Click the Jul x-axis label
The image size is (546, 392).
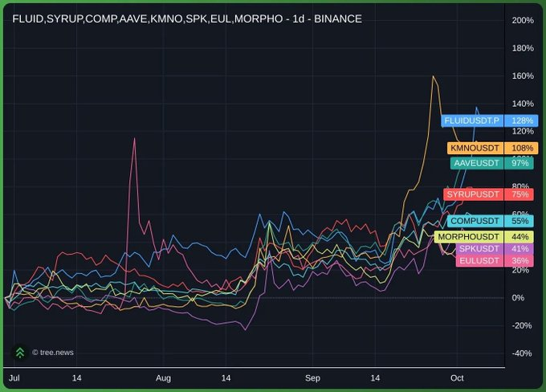point(14,378)
